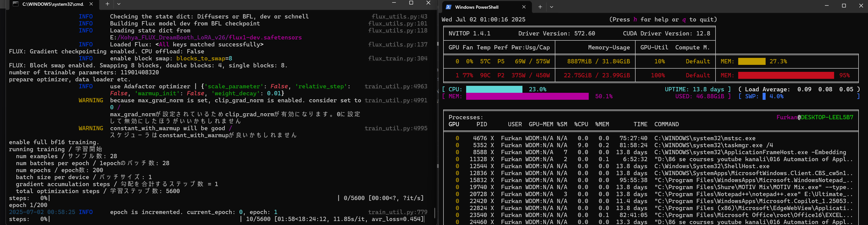Maximize the PowerShell terminal window

coord(844,6)
